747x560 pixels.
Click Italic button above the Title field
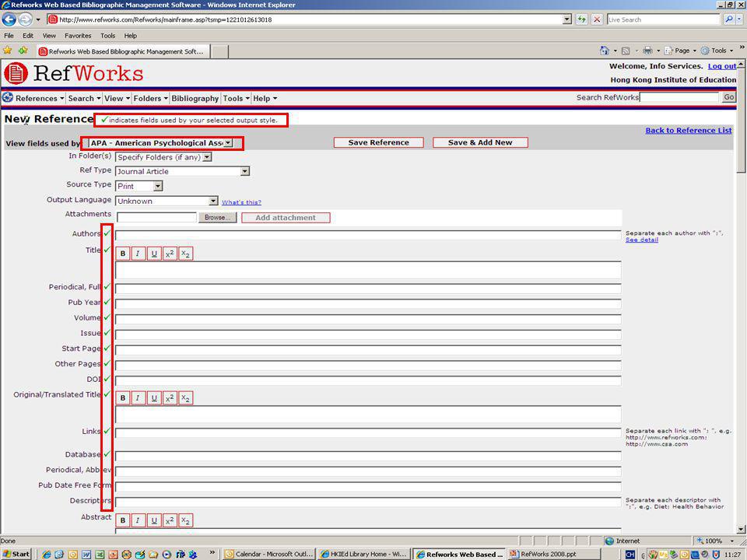(x=138, y=254)
